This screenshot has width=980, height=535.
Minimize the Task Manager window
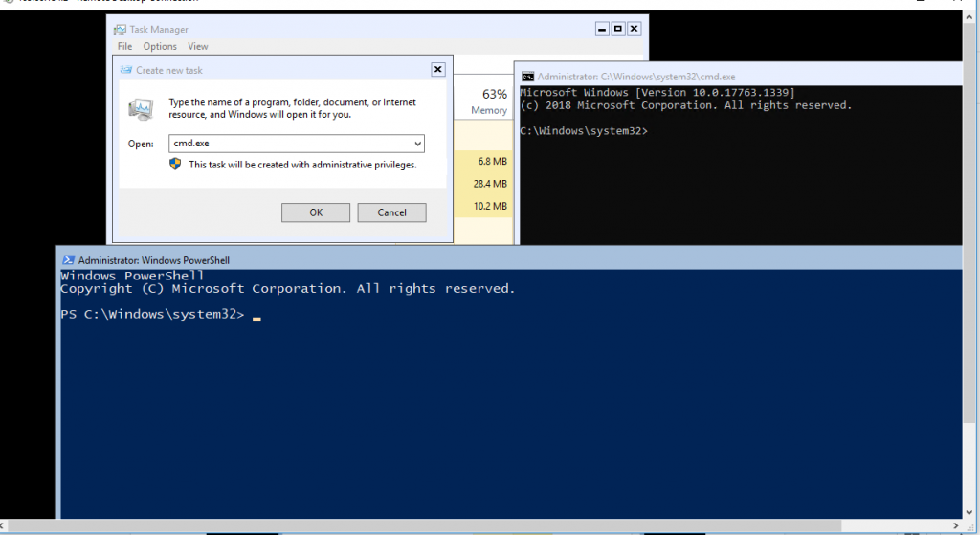click(602, 29)
